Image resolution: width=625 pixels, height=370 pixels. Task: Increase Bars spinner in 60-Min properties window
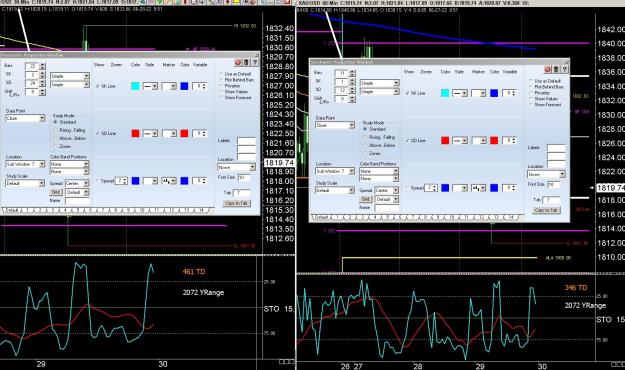[352, 71]
